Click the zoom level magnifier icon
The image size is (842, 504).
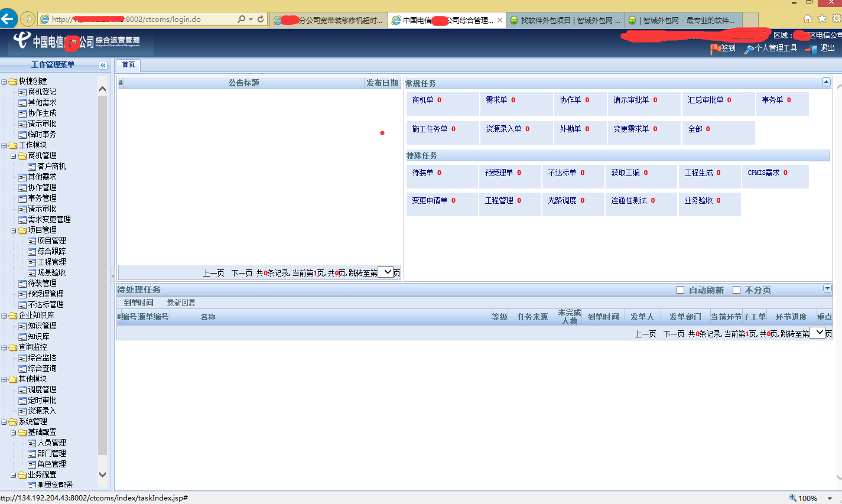tap(793, 498)
